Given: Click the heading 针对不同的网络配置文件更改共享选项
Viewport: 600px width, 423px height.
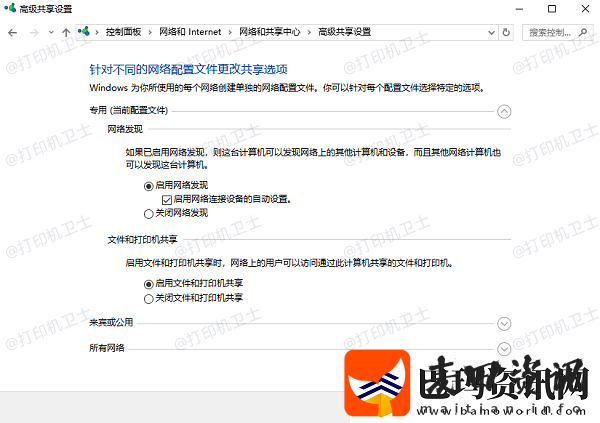Looking at the screenshot, I should coord(188,69).
